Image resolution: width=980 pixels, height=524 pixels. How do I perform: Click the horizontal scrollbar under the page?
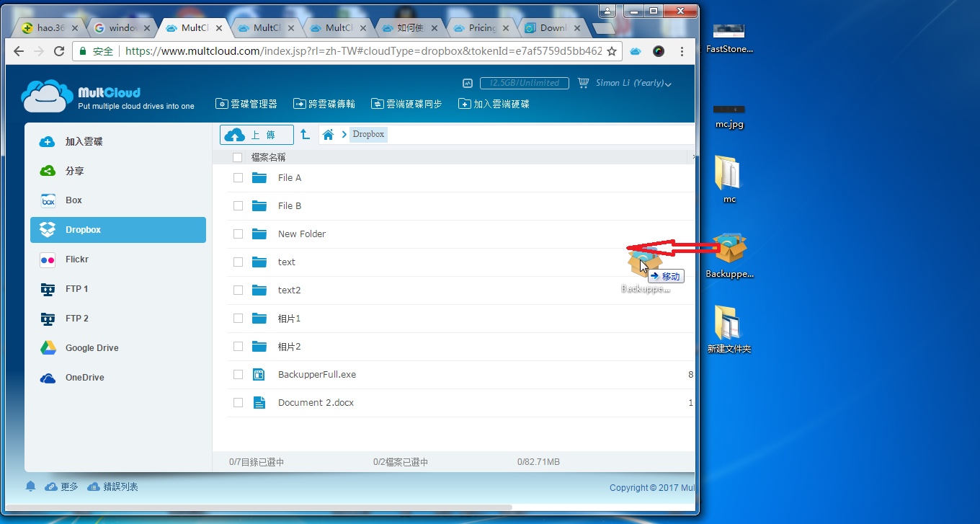click(259, 507)
